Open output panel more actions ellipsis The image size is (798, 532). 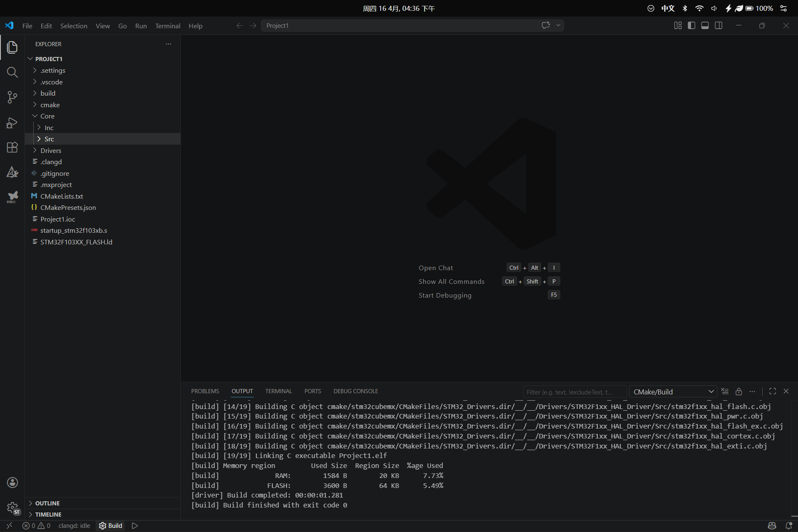point(752,392)
